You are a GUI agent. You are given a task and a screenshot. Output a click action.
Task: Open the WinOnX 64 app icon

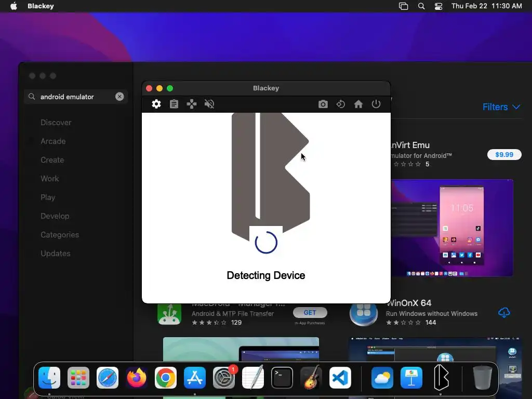[x=363, y=314]
